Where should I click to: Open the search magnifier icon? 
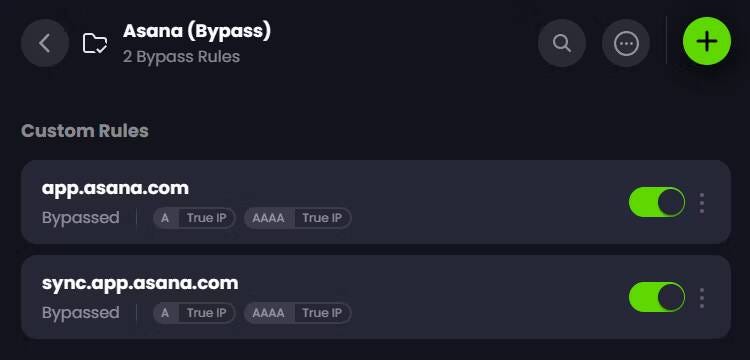pyautogui.click(x=562, y=43)
